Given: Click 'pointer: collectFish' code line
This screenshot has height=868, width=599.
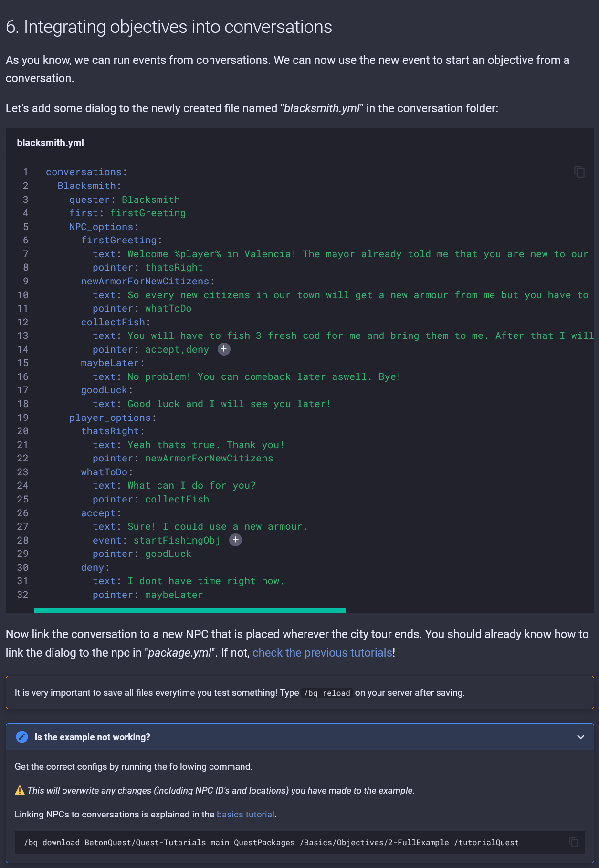Looking at the screenshot, I should (151, 499).
